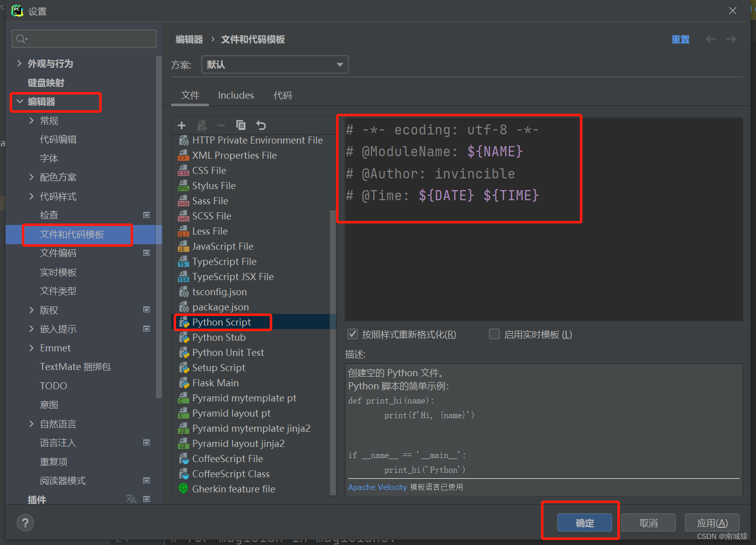
Task: Click the template list scrollbar
Action: 332,352
